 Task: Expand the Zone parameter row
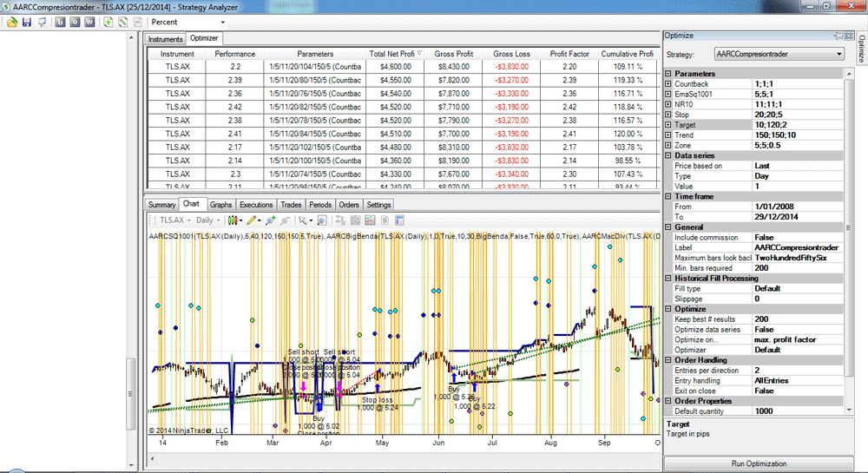point(667,146)
